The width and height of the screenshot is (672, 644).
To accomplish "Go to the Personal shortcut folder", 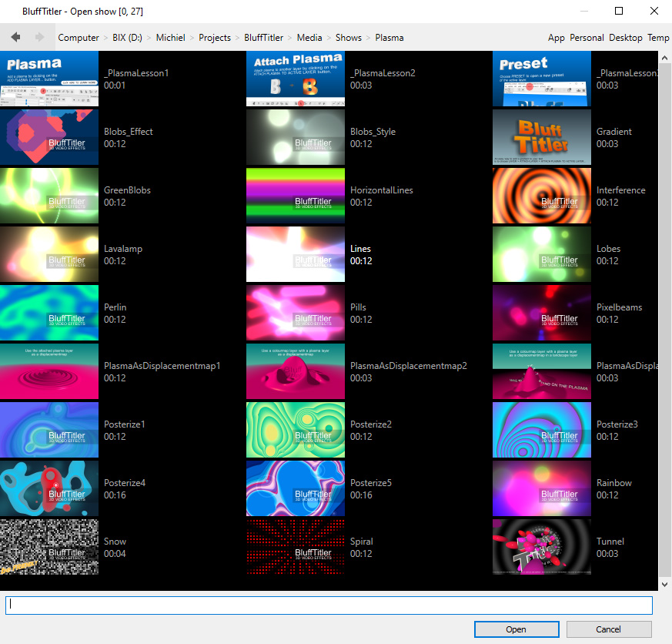I will click(x=587, y=38).
